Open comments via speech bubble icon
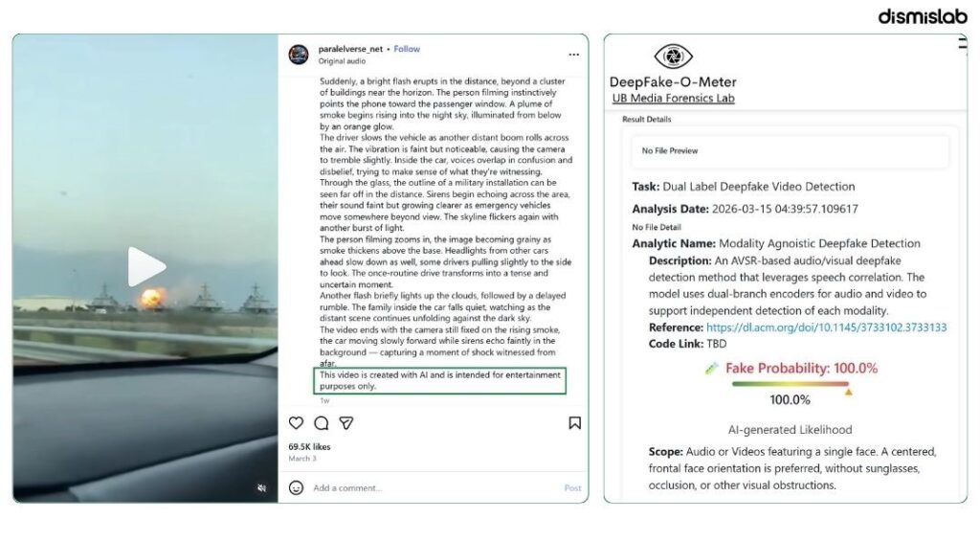The width and height of the screenshot is (980, 541). 322,423
